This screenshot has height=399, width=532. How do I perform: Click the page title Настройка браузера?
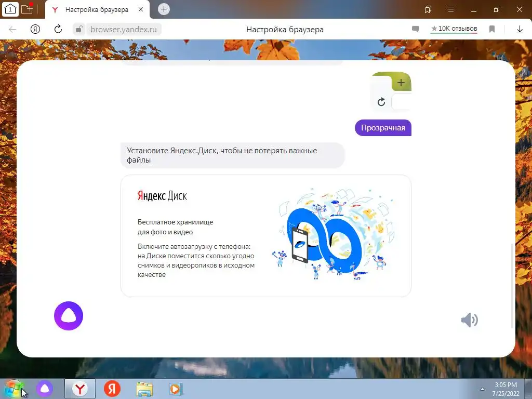[x=285, y=30]
